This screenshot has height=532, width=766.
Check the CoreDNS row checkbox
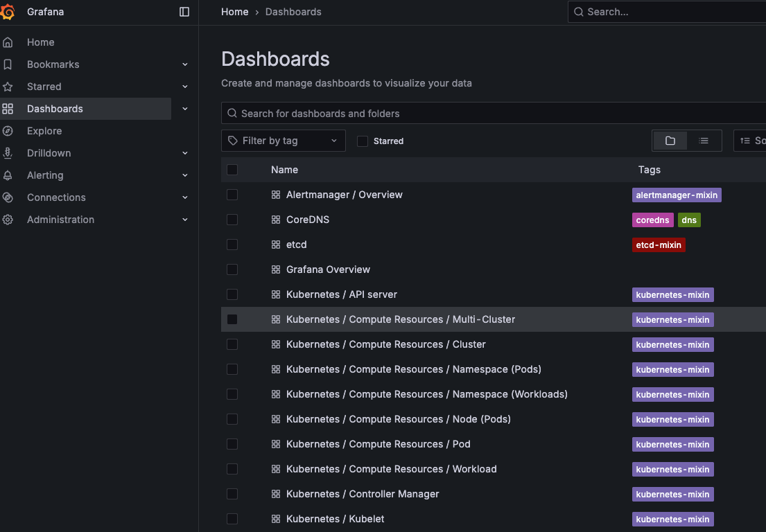[x=232, y=220]
